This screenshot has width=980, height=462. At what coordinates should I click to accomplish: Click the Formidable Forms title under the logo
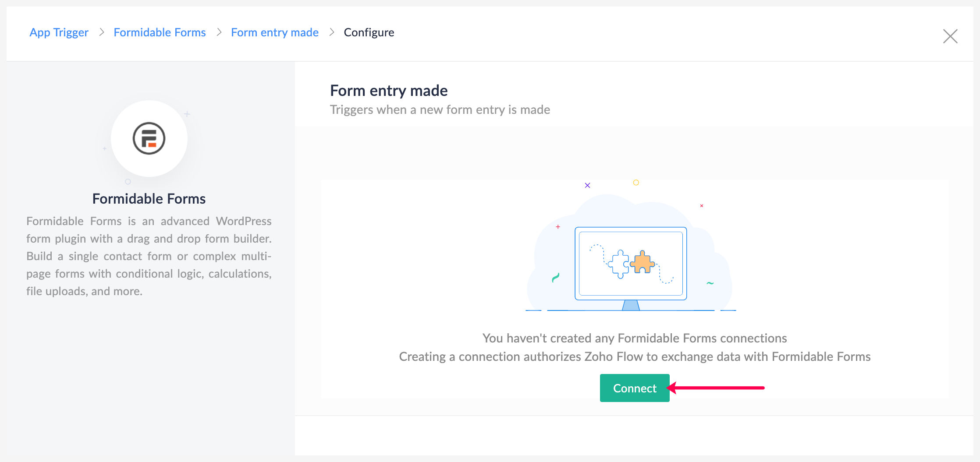149,199
